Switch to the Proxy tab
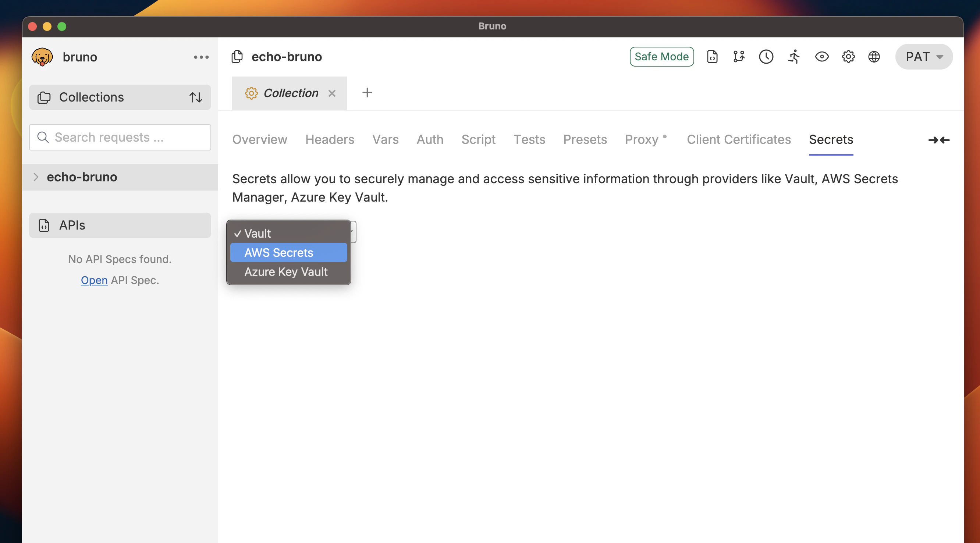980x543 pixels. point(642,139)
